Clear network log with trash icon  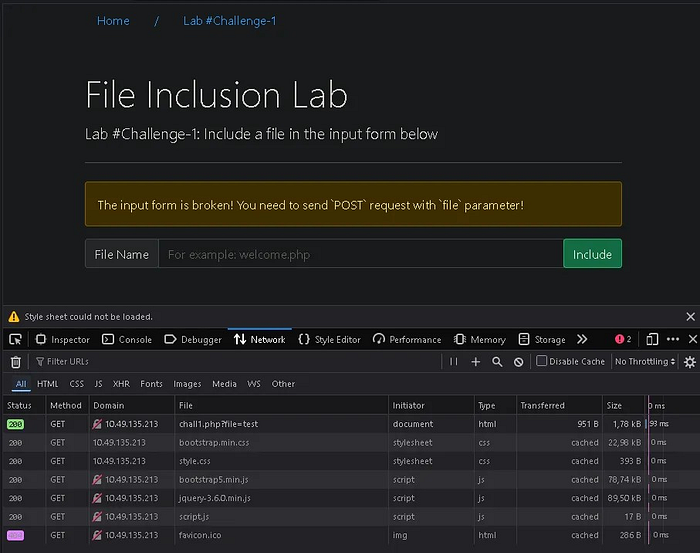(16, 362)
